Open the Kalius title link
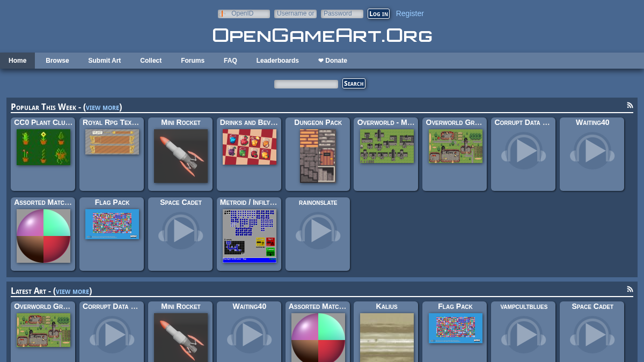This screenshot has width=644, height=362. [x=387, y=306]
